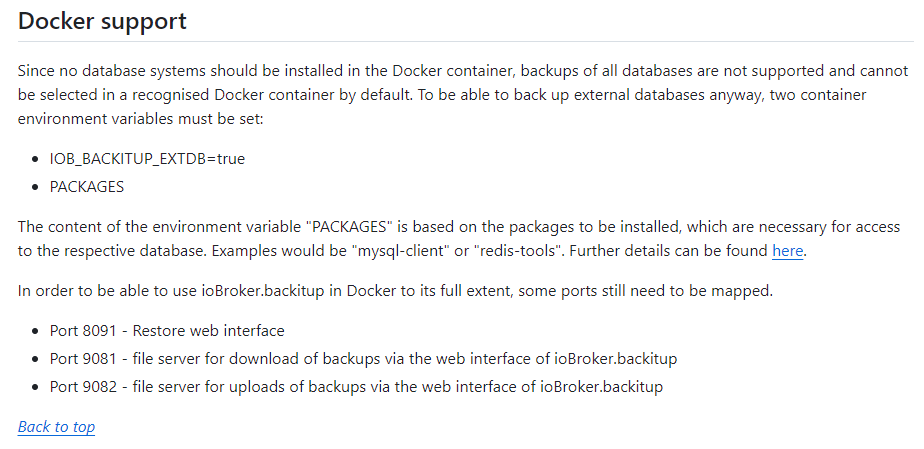Click the quoted "redis-tools" example text
924x449 pixels.
pyautogui.click(x=507, y=251)
